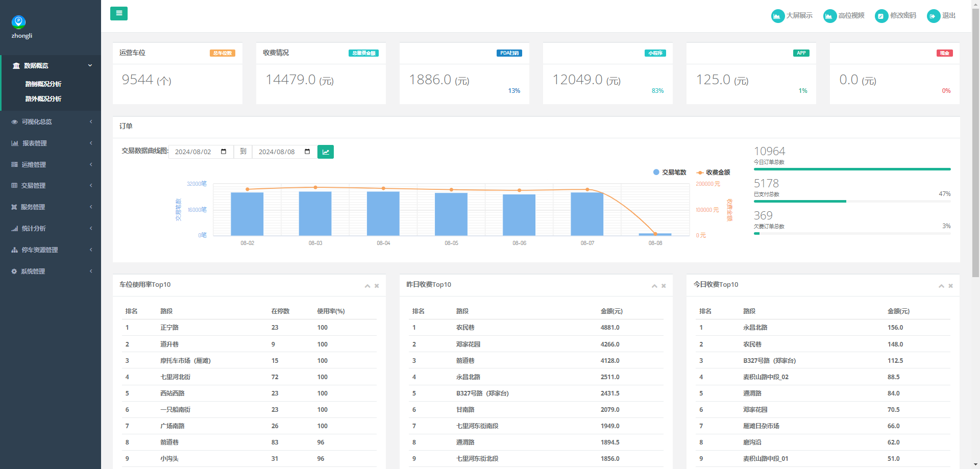The height and width of the screenshot is (469, 980).
Task: Click the eye icon beside 可视化总览
Action: 14,122
